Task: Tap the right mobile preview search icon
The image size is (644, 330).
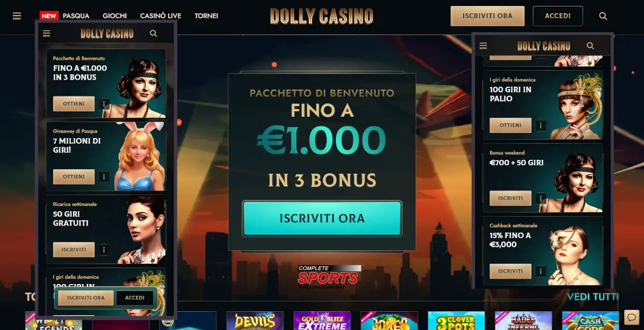Action: point(590,46)
